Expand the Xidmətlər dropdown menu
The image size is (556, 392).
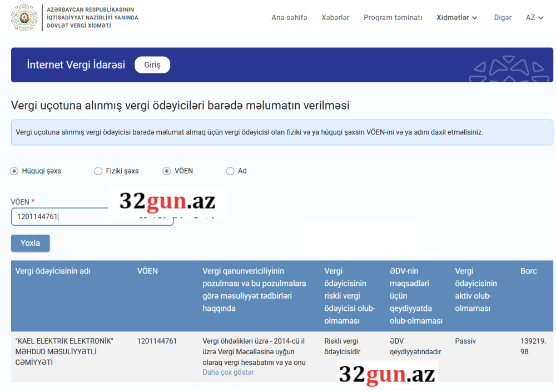coord(457,18)
